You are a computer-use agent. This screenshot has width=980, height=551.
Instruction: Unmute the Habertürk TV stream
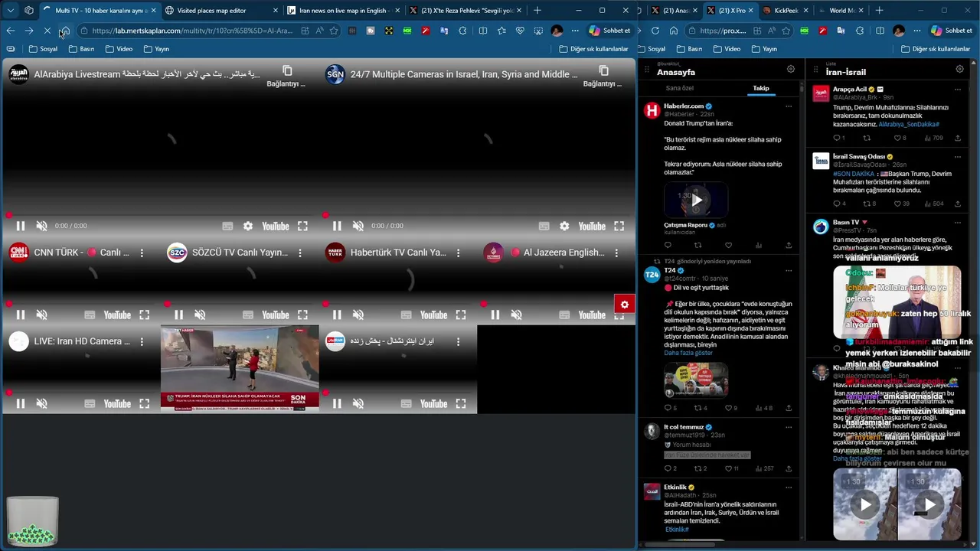tap(358, 315)
